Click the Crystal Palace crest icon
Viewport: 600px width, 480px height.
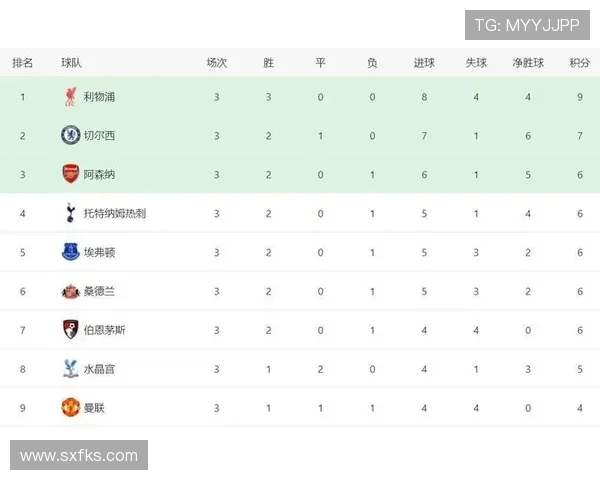(x=70, y=369)
